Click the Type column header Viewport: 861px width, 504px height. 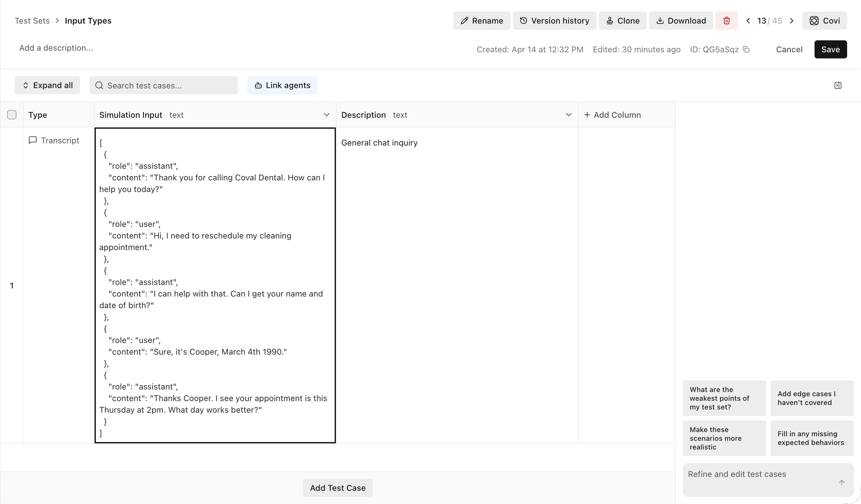[58, 115]
